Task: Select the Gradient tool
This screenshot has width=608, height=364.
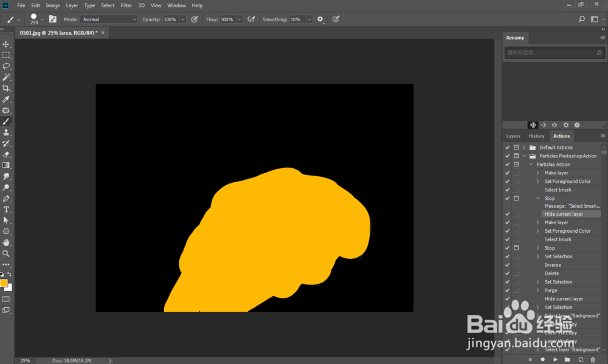Action: tap(6, 165)
